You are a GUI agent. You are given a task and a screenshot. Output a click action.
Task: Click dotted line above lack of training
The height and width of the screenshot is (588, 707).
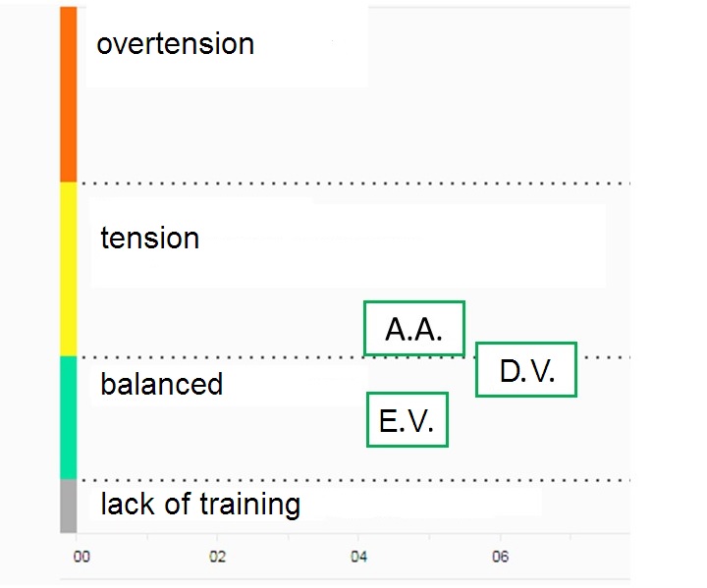tap(353, 480)
